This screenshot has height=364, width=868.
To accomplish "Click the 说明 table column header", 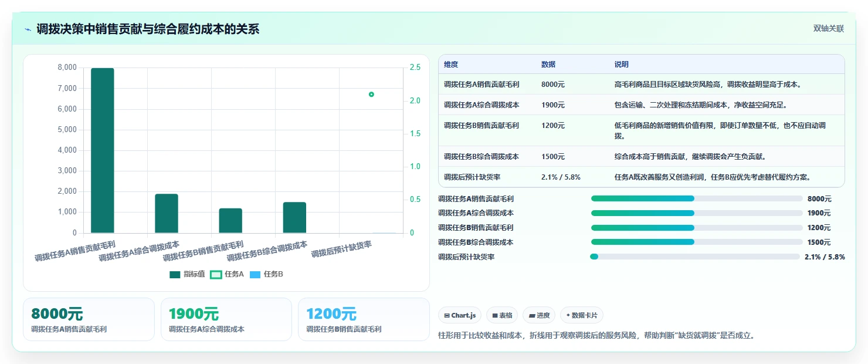I will [622, 64].
